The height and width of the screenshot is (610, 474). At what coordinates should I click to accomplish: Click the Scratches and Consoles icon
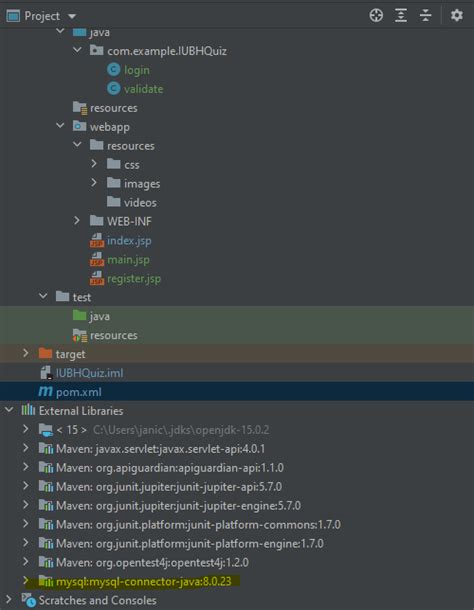tap(29, 600)
